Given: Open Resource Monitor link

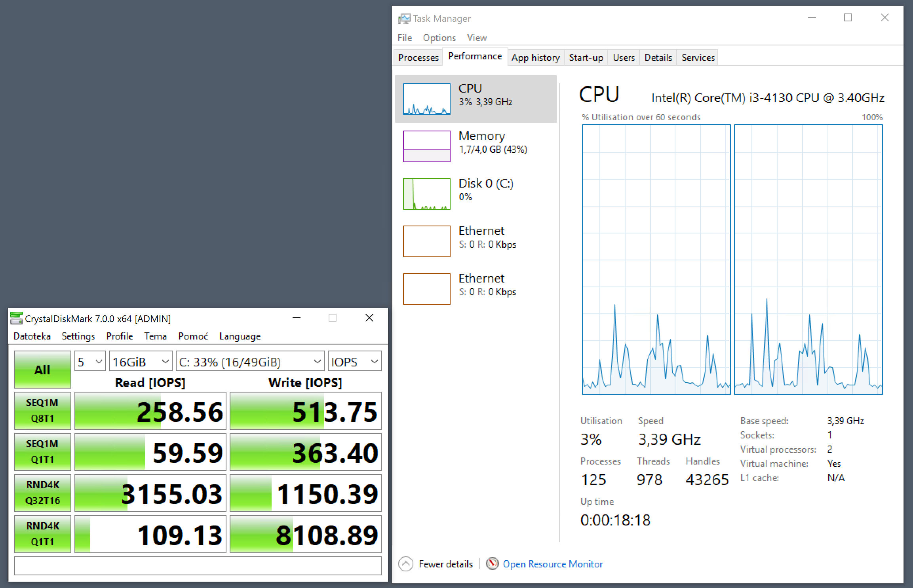Looking at the screenshot, I should coord(553,564).
